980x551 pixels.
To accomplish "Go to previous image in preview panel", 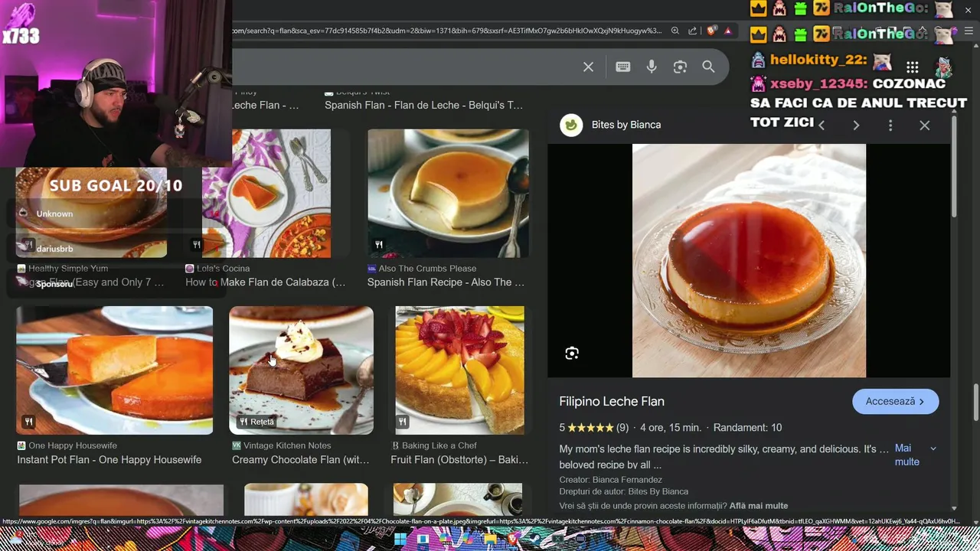I will (x=822, y=126).
